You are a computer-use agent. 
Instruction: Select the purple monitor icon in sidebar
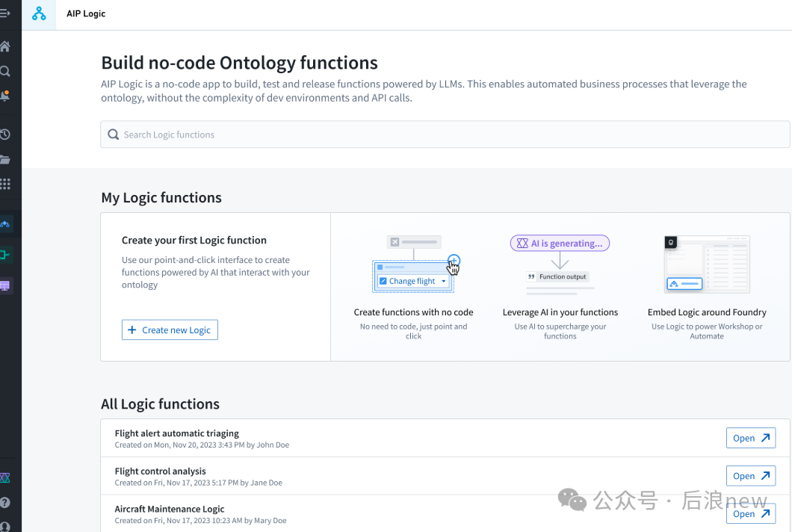click(x=6, y=286)
